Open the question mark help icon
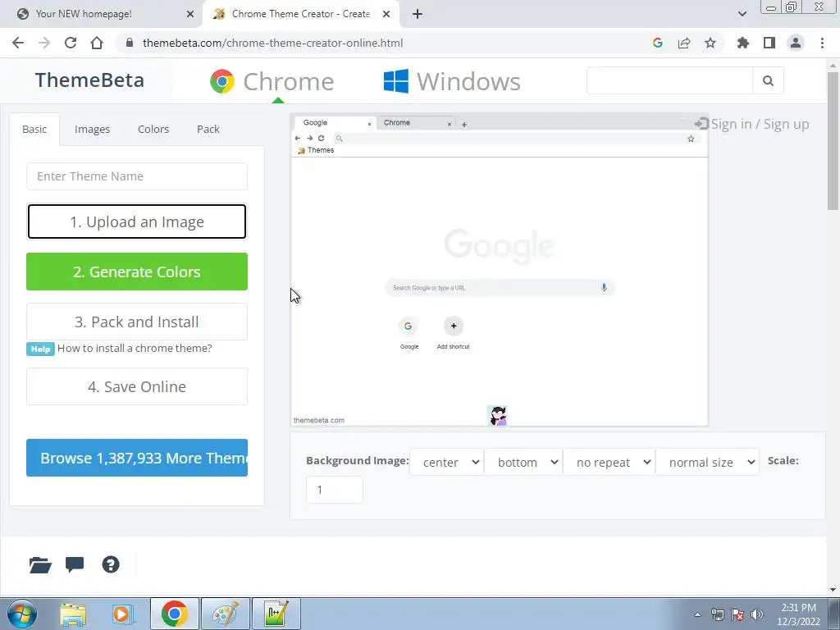Image resolution: width=840 pixels, height=630 pixels. coord(111,564)
